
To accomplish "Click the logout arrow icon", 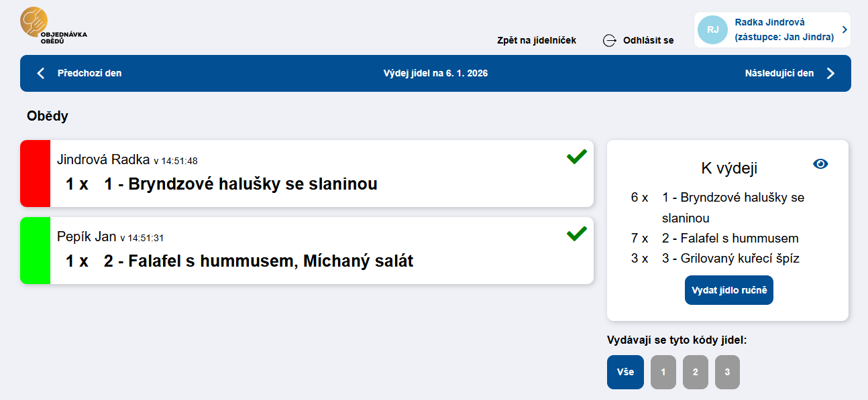I will [609, 40].
